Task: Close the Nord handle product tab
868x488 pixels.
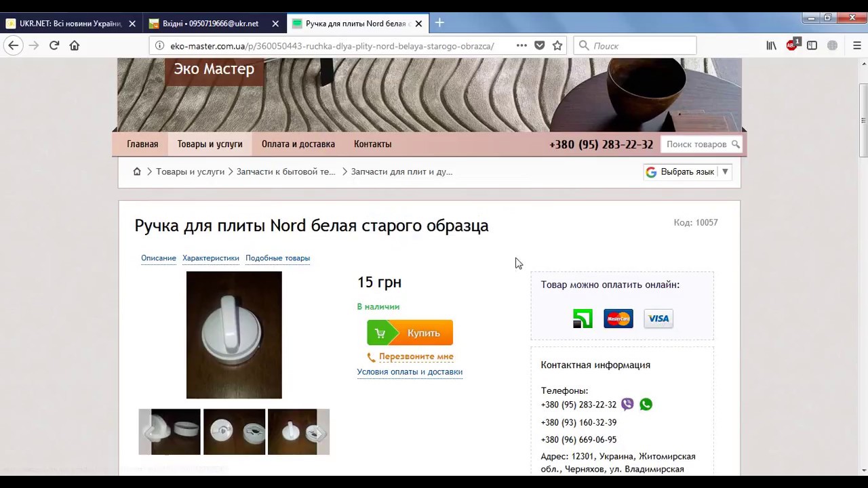Action: (418, 24)
